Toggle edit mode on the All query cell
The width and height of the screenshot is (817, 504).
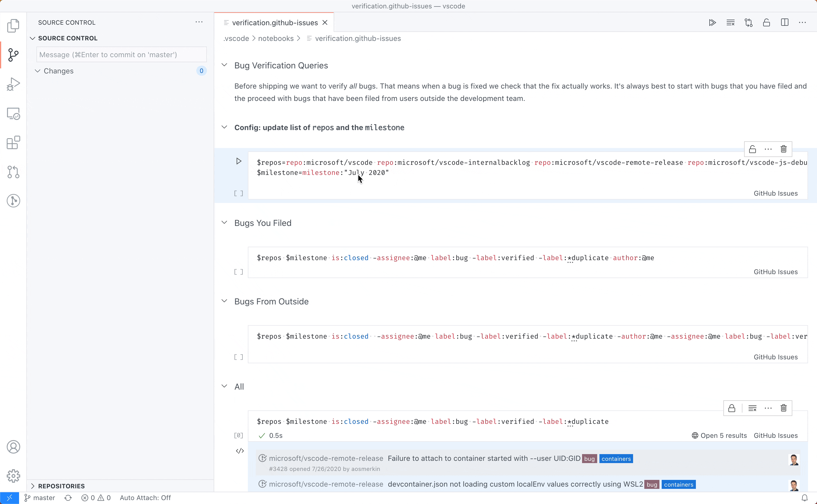tap(239, 451)
